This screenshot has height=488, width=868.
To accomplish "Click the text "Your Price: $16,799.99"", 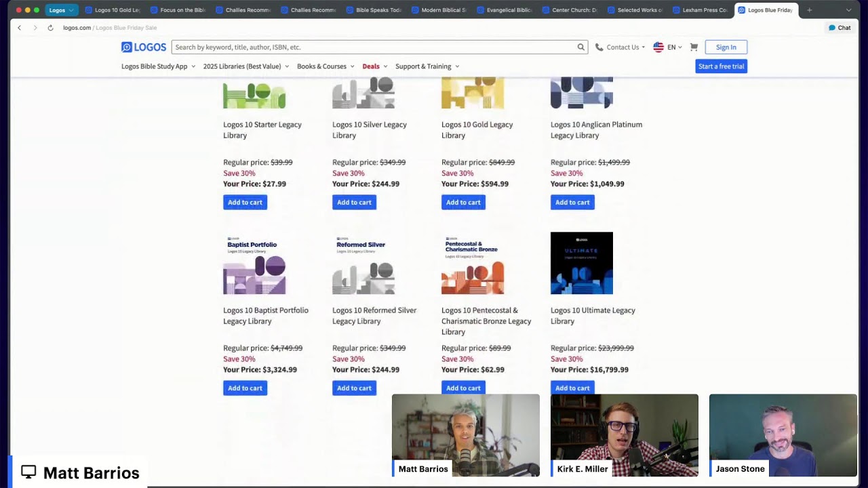I will pyautogui.click(x=589, y=369).
